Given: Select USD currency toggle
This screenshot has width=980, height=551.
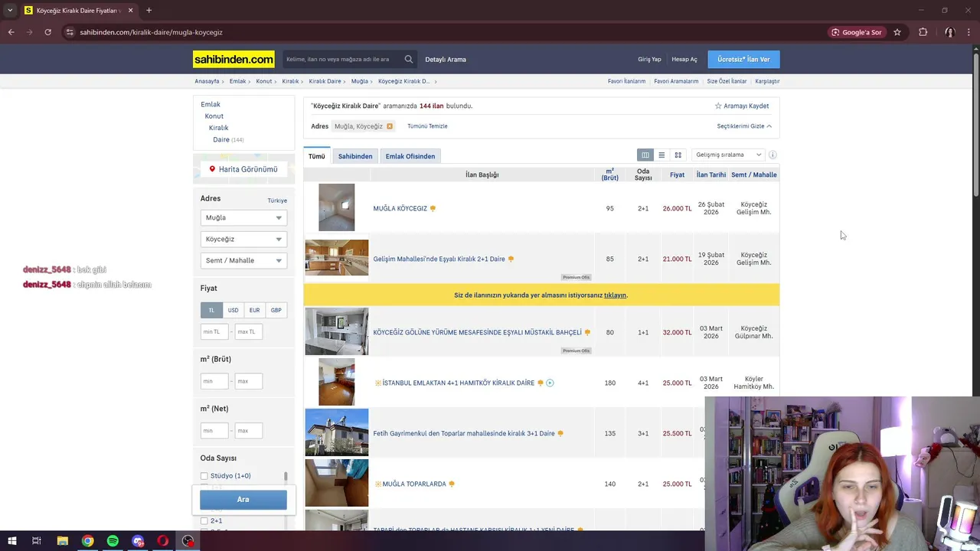Looking at the screenshot, I should (x=233, y=310).
